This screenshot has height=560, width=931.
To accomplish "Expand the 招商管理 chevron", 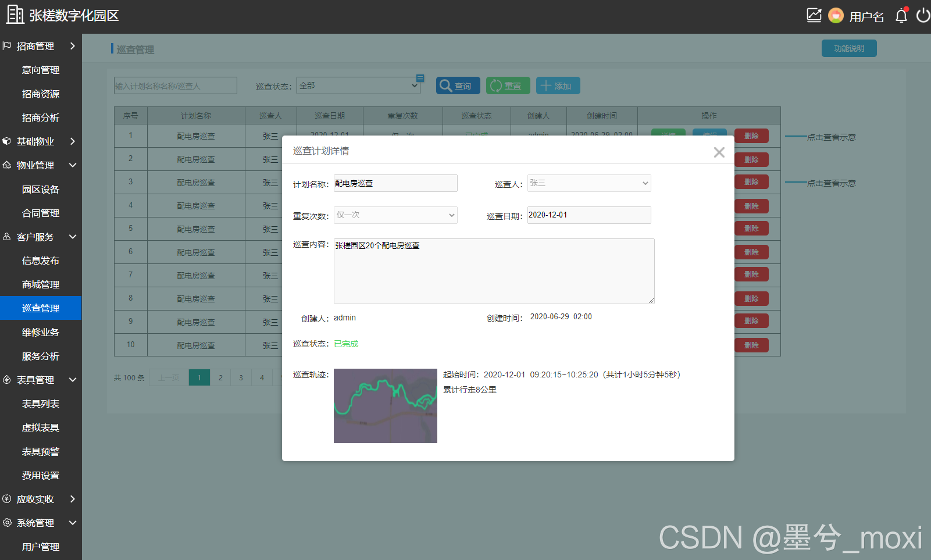I will [73, 46].
